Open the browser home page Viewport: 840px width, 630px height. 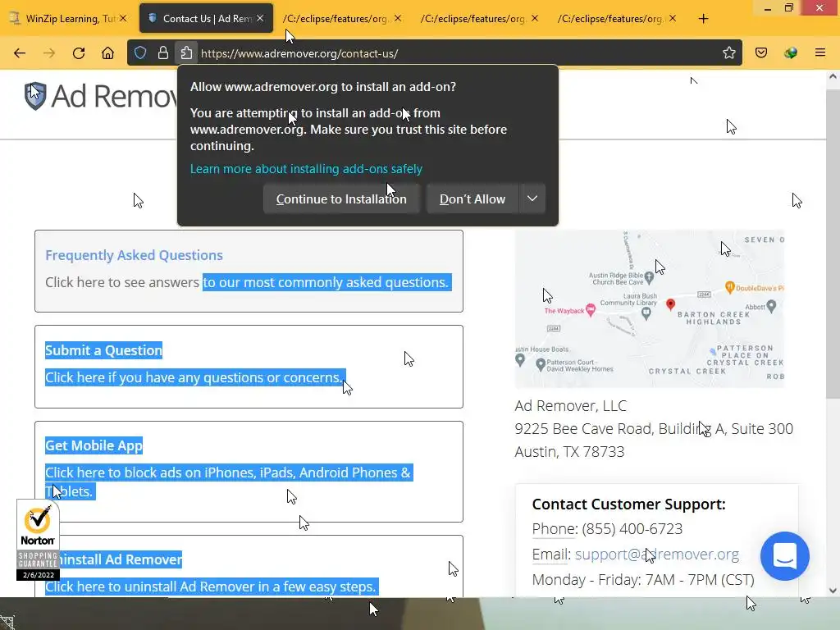pyautogui.click(x=107, y=53)
